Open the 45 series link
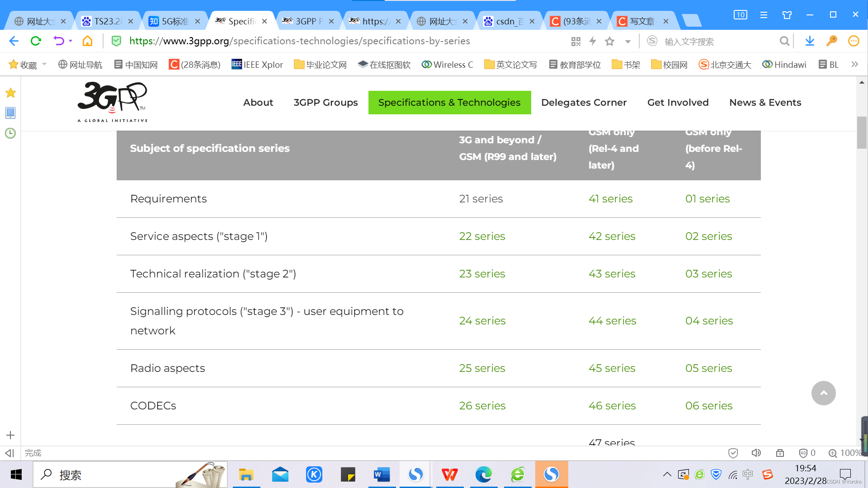This screenshot has height=488, width=868. point(612,368)
